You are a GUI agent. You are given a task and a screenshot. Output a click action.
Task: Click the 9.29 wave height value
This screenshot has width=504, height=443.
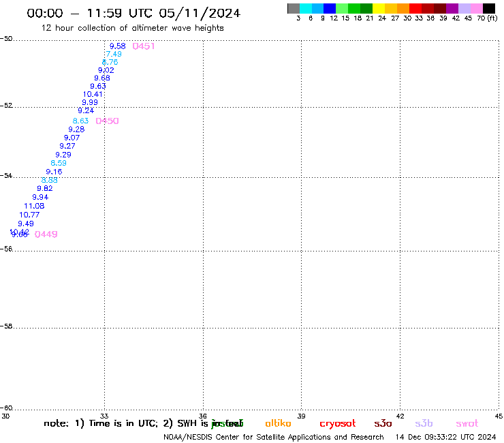click(x=63, y=155)
